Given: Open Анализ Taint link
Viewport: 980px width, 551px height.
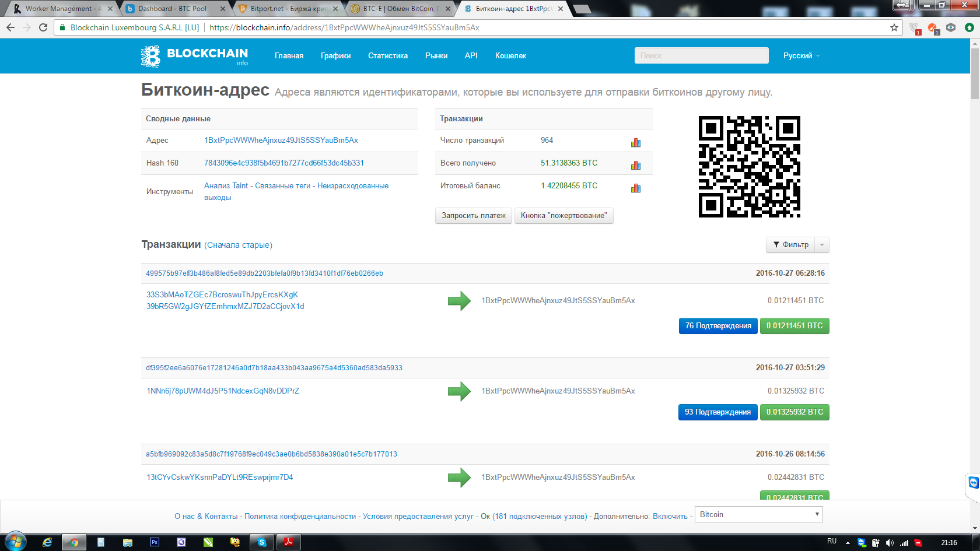Looking at the screenshot, I should 226,186.
